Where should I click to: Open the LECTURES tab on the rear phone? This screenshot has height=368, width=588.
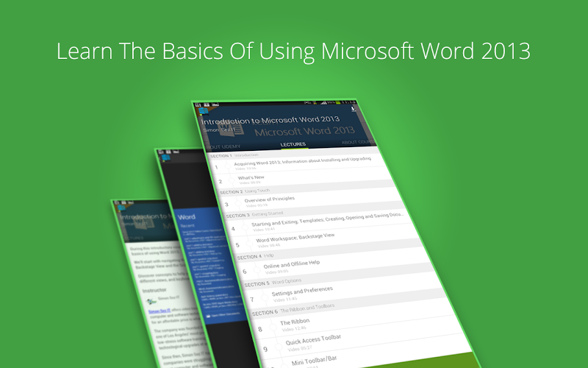pos(134,238)
